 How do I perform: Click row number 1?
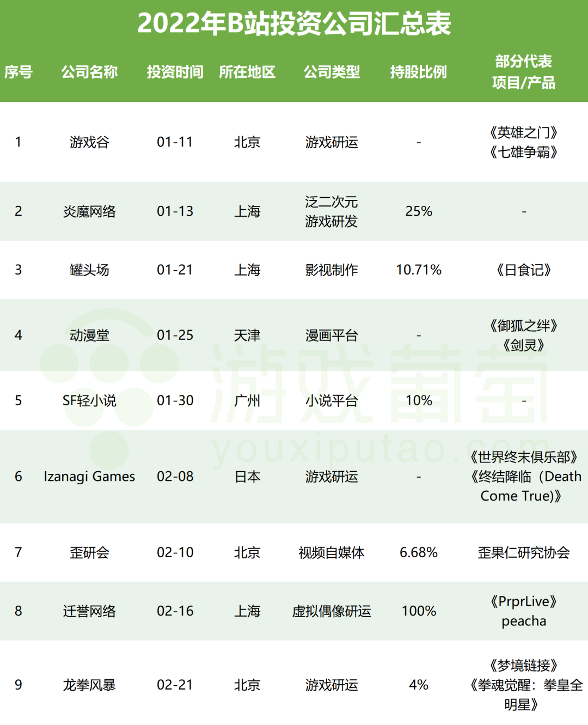tap(19, 142)
